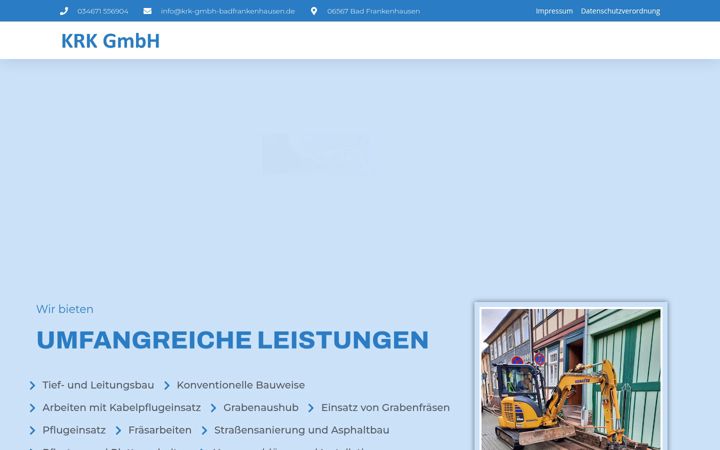
Task: Click chevron before Konventionelle Bauweise
Action: click(167, 385)
